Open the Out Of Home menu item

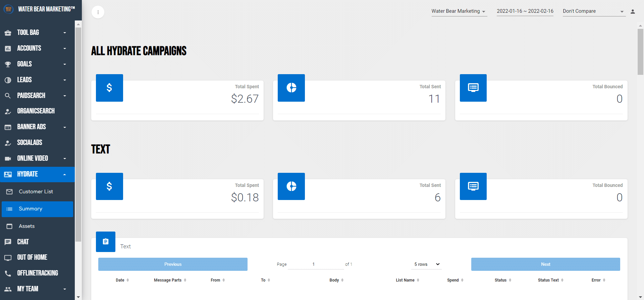point(37,258)
